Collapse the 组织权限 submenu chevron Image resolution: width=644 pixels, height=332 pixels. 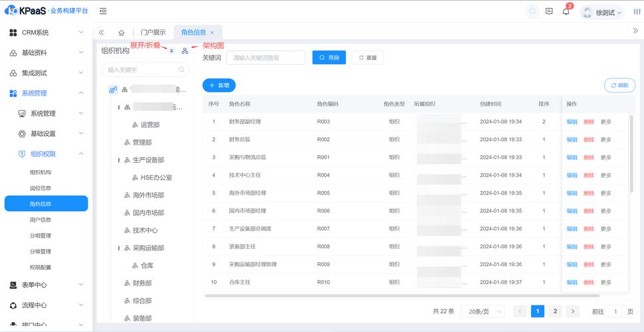tap(81, 154)
